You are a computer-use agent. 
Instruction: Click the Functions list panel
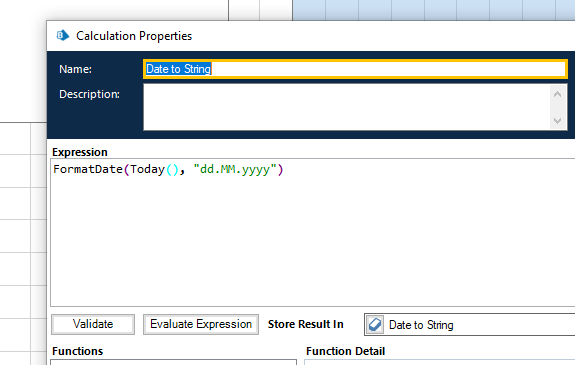tap(173, 362)
